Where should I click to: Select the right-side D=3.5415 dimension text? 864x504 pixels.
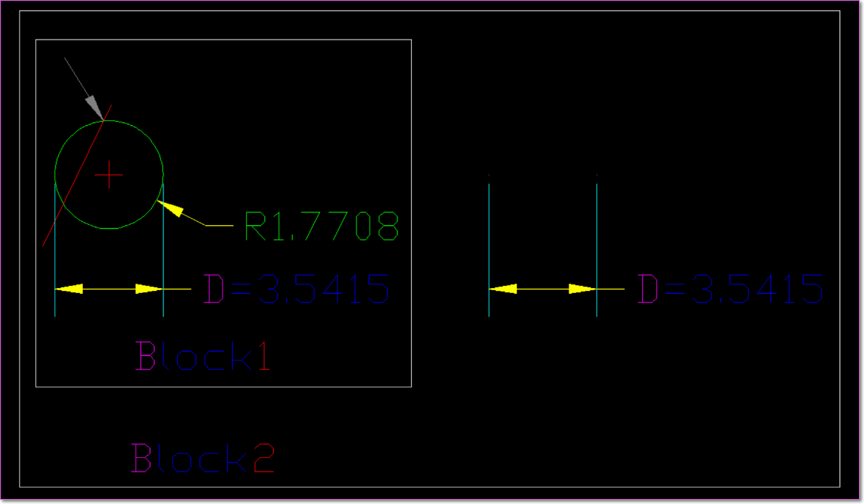[730, 289]
